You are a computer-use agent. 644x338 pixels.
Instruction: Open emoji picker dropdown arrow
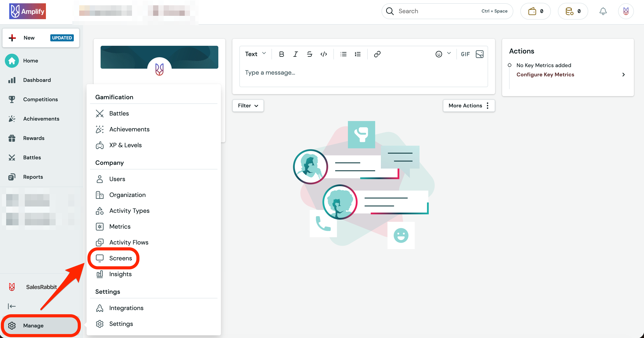tap(449, 53)
